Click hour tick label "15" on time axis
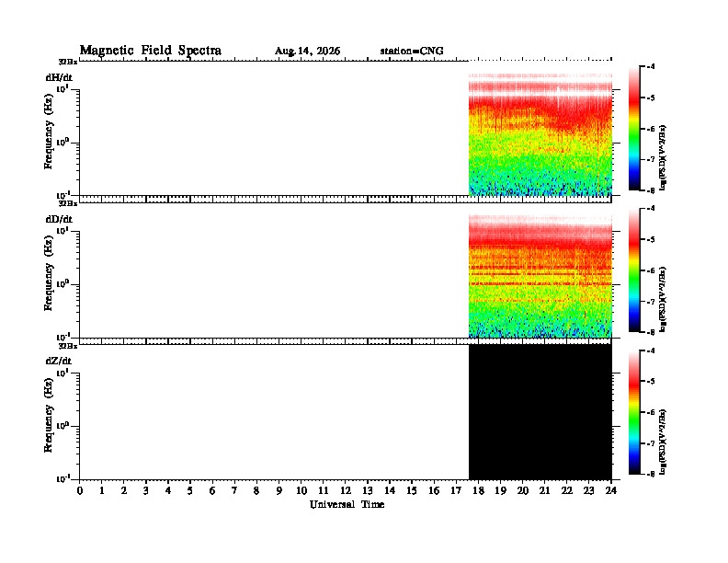This screenshot has width=728, height=563. (412, 491)
